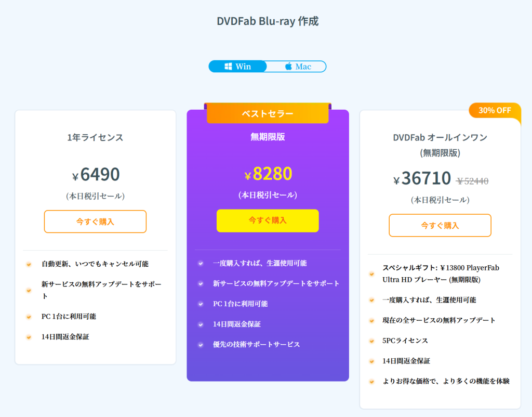Click the DVDFab Blu-ray 作成 heading
Image resolution: width=532 pixels, height=417 pixels.
click(x=268, y=21)
